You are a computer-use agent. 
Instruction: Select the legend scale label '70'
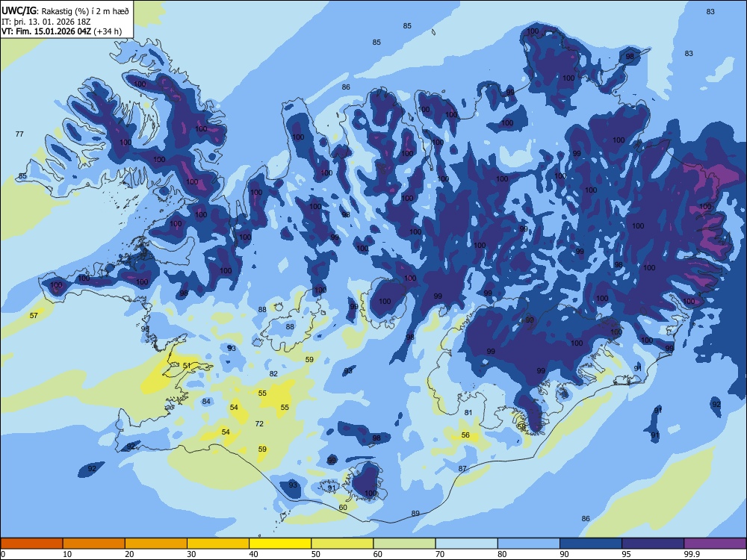[440, 554]
